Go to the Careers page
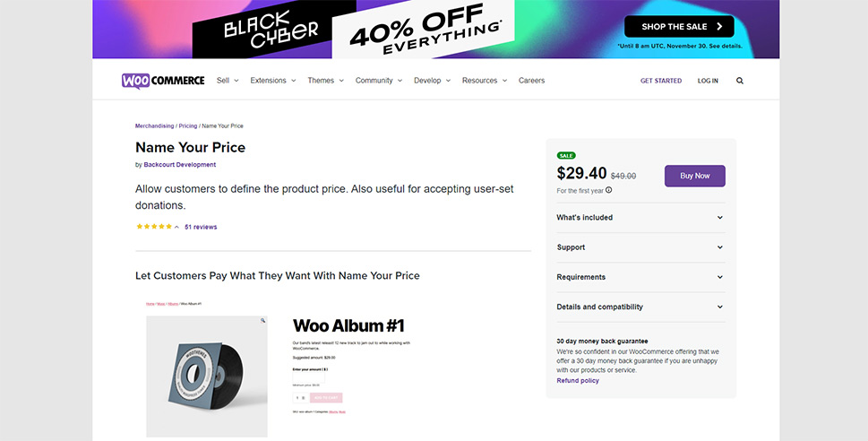The image size is (868, 441). 531,81
